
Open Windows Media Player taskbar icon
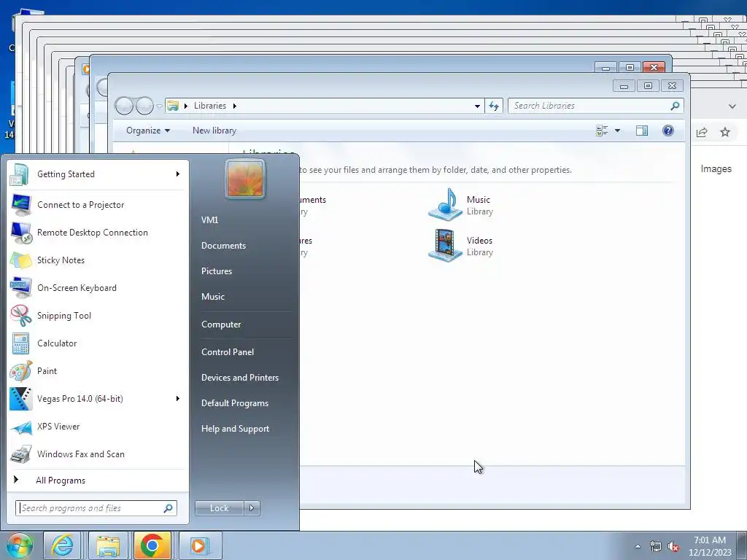(200, 545)
